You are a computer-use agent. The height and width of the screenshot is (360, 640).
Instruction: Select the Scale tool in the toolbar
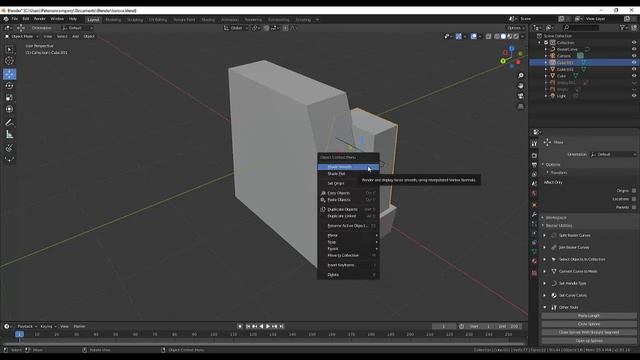(9, 98)
